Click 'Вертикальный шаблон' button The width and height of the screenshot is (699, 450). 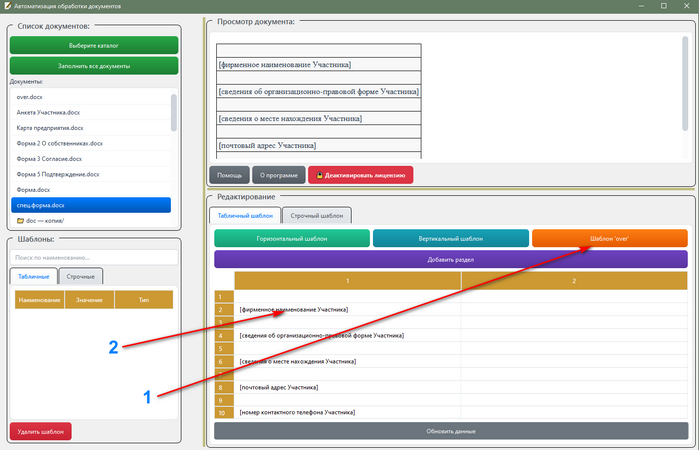click(451, 239)
